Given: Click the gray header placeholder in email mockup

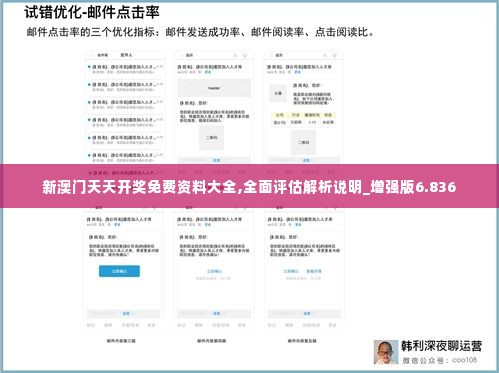Looking at the screenshot, I should [214, 88].
